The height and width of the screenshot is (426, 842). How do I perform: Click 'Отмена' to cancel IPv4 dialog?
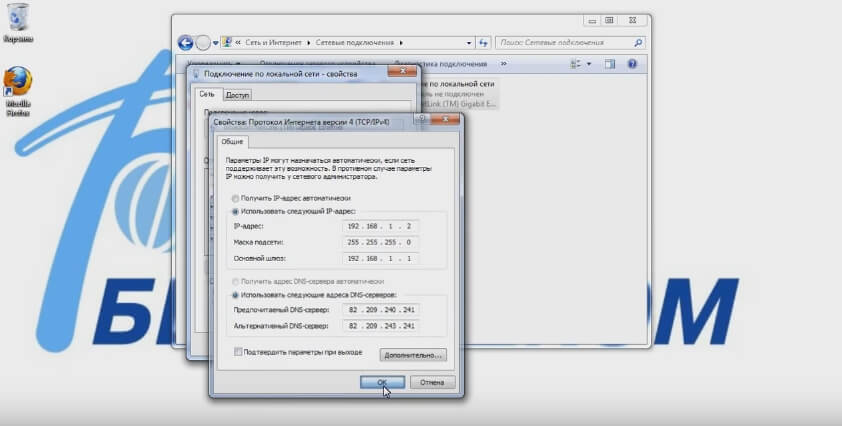pos(432,382)
